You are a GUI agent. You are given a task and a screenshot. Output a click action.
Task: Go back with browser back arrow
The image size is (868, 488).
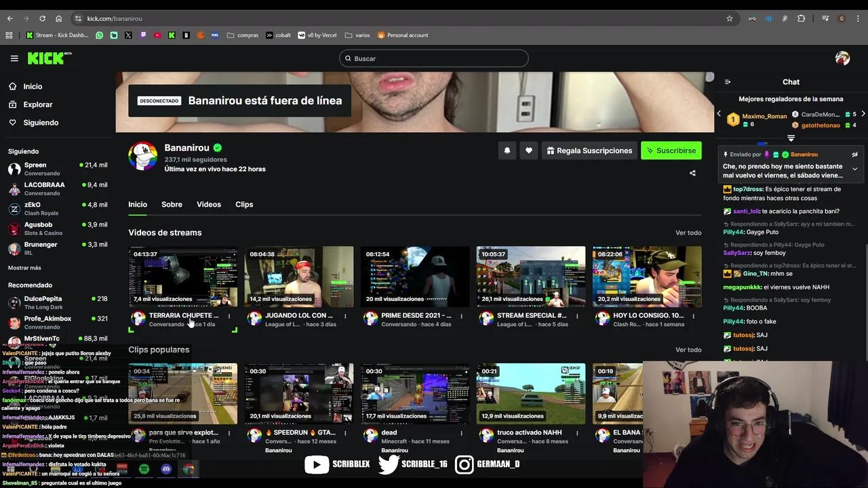click(x=10, y=19)
